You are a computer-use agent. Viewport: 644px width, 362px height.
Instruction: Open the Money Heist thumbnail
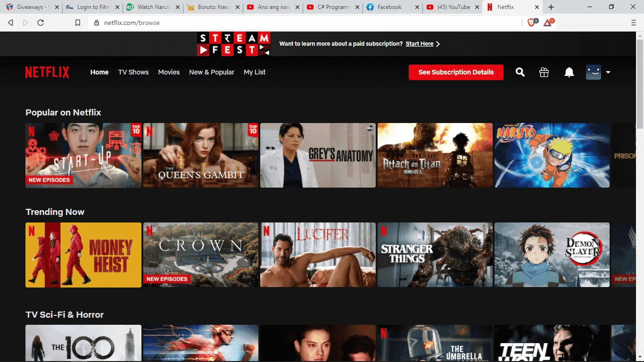pyautogui.click(x=83, y=255)
